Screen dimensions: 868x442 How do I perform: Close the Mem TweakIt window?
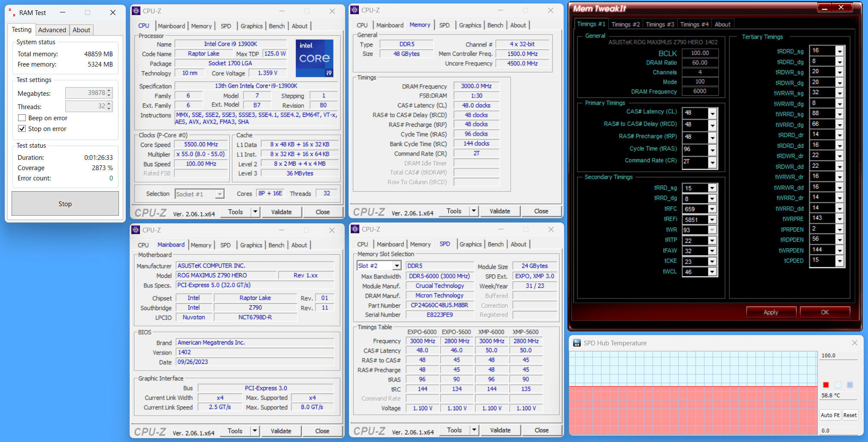click(x=841, y=7)
